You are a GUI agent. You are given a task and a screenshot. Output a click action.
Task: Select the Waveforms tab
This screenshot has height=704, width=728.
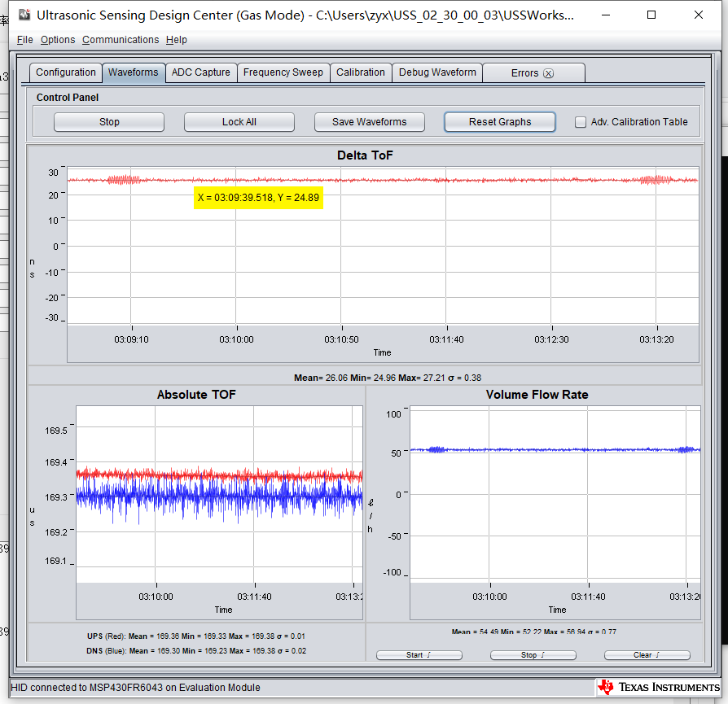(134, 72)
